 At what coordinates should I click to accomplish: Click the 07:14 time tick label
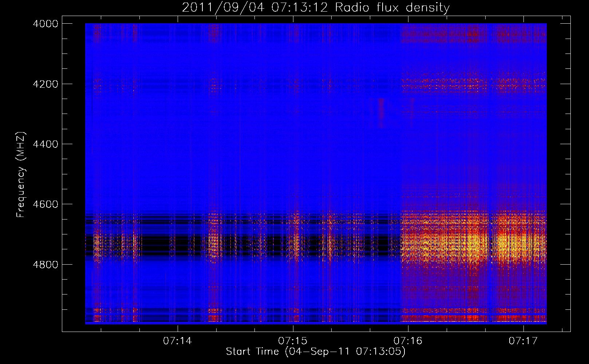[x=177, y=341]
